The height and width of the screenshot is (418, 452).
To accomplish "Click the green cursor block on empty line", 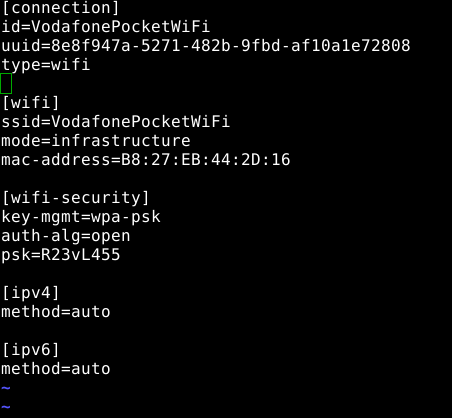I will click(6, 83).
